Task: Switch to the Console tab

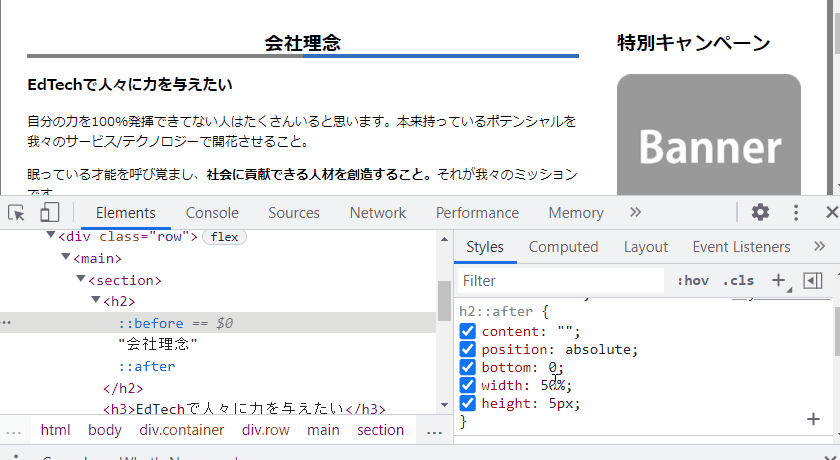Action: (212, 213)
